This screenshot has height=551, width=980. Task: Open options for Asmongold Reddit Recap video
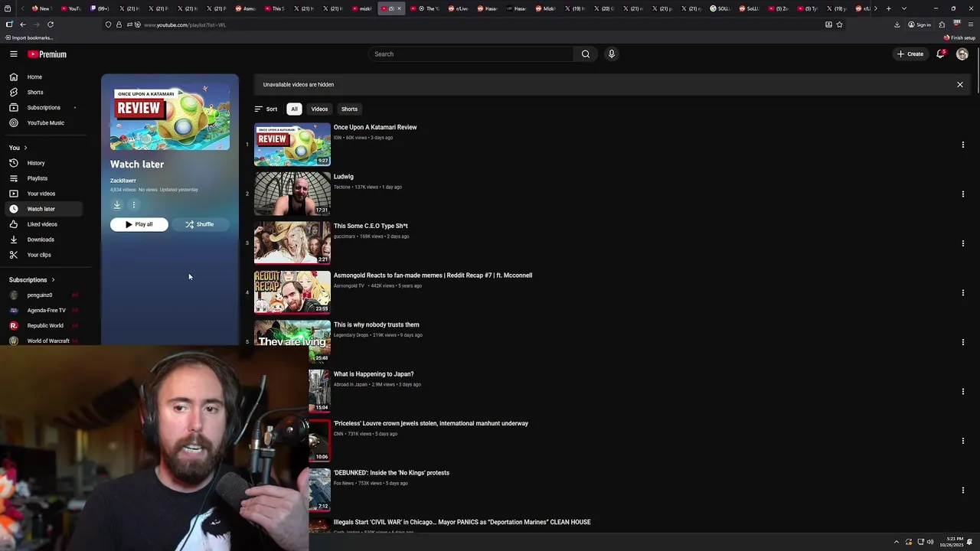tap(962, 293)
